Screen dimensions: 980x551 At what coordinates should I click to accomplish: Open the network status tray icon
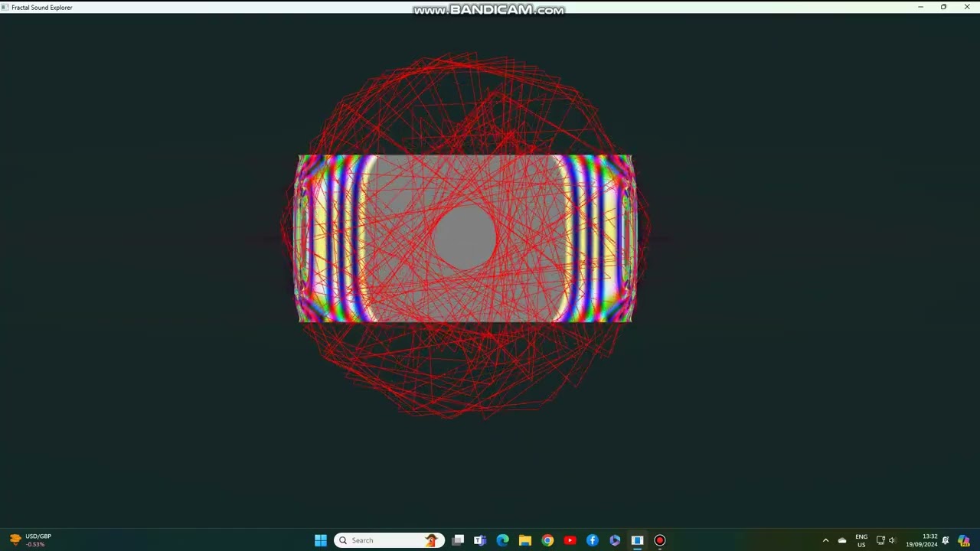pos(880,540)
